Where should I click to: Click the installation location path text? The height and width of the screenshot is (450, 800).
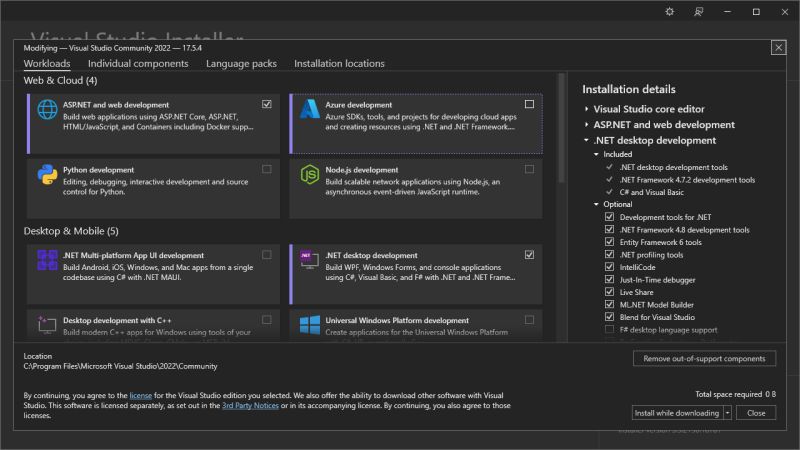pyautogui.click(x=120, y=366)
